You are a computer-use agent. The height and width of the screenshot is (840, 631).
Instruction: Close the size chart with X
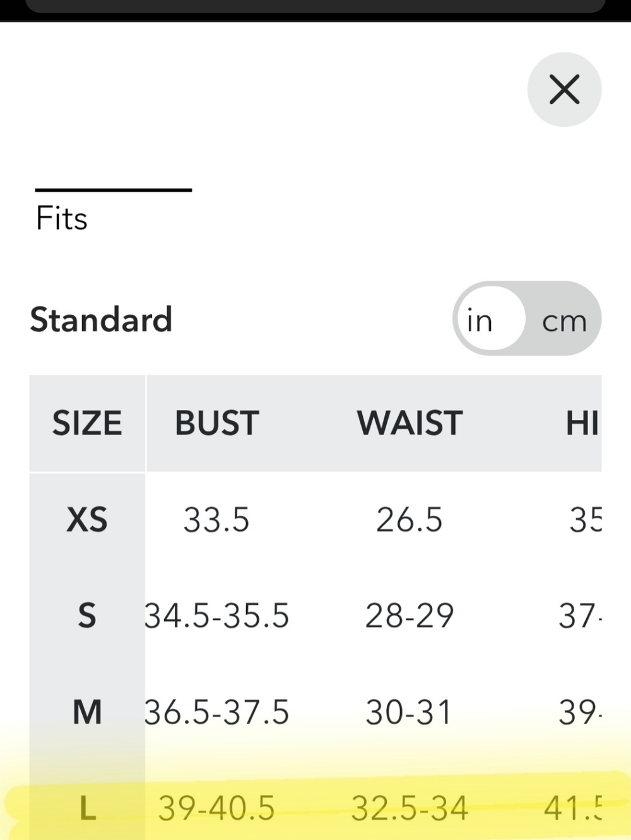click(x=564, y=89)
